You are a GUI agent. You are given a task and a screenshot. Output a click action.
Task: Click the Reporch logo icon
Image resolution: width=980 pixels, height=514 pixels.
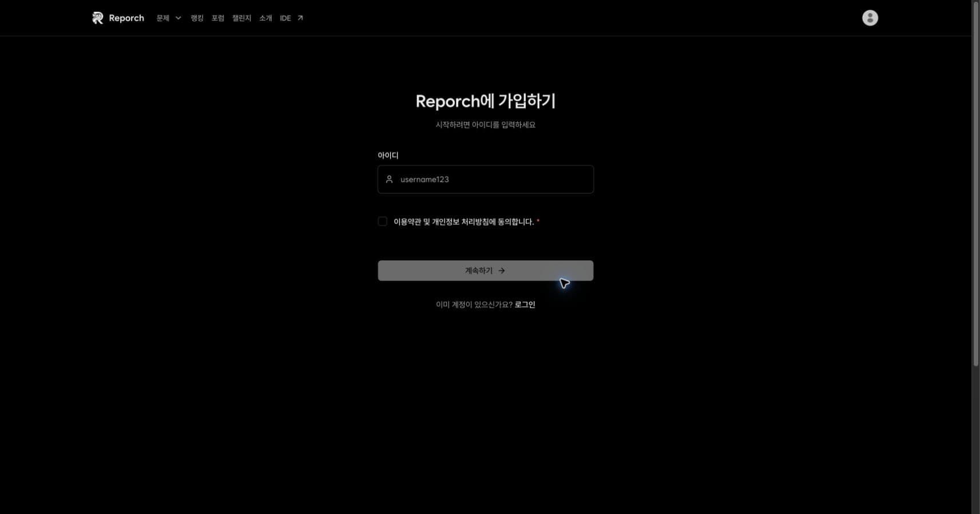point(98,18)
